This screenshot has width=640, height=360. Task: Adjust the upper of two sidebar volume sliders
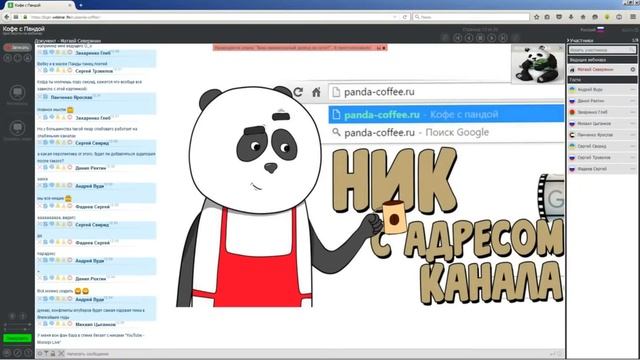17,324
